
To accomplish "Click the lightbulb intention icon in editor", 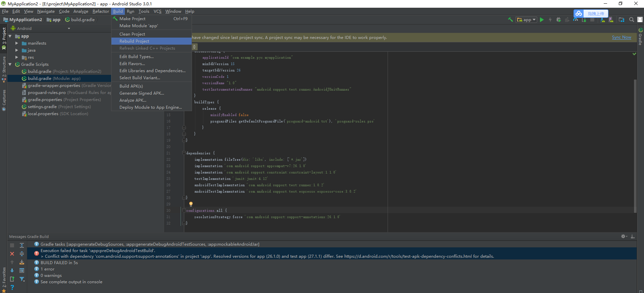I will (x=191, y=204).
